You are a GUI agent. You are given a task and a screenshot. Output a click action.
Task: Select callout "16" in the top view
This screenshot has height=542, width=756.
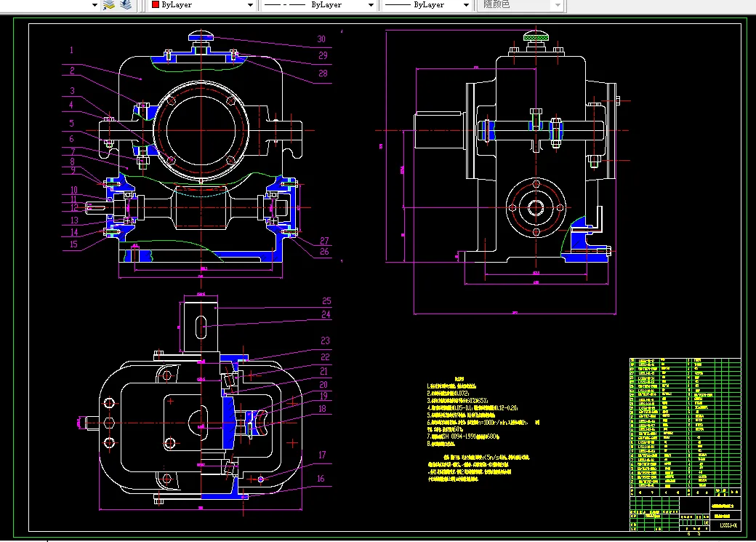(x=321, y=479)
